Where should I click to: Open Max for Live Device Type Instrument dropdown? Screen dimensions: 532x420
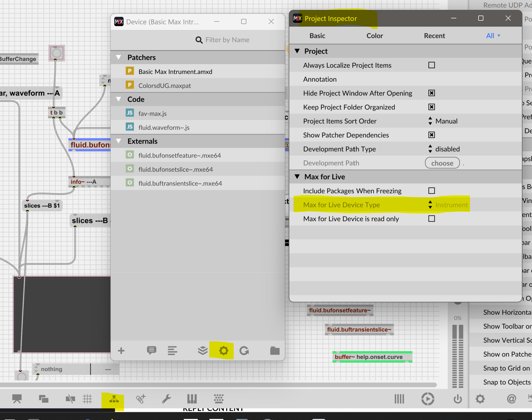pyautogui.click(x=448, y=205)
